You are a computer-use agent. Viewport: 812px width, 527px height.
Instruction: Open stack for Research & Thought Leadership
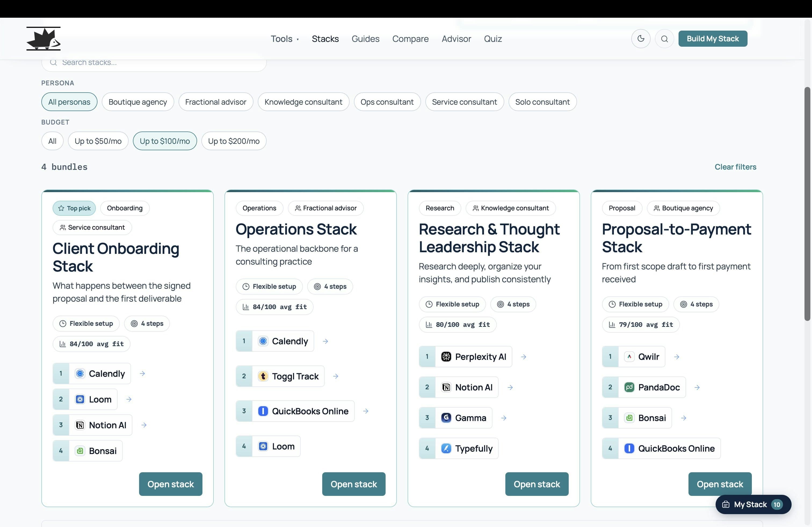coord(536,484)
